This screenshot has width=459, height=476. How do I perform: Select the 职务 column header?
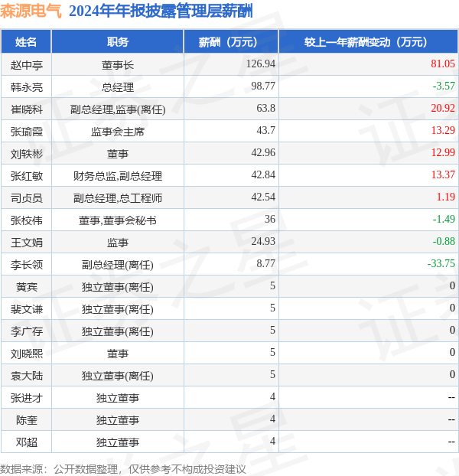(x=118, y=41)
